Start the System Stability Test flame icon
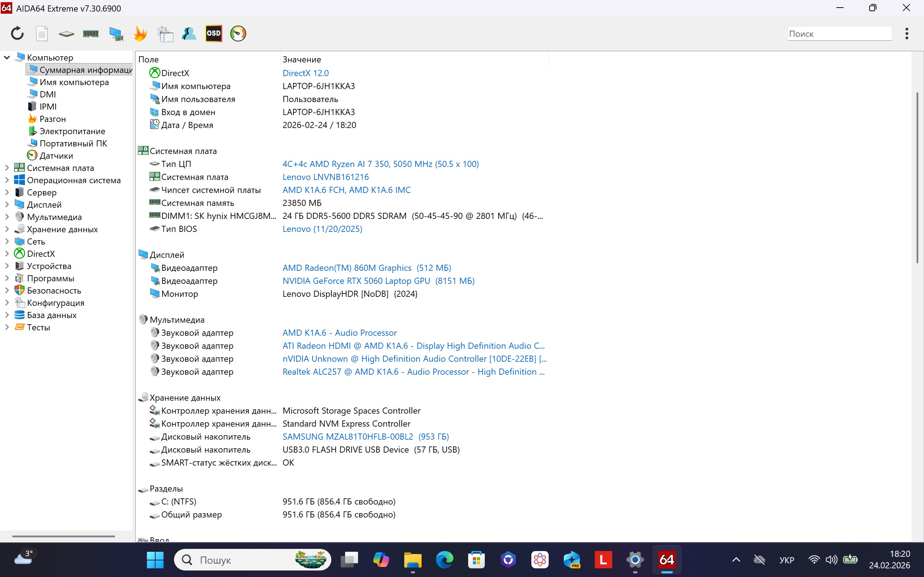This screenshot has height=577, width=924. point(140,33)
